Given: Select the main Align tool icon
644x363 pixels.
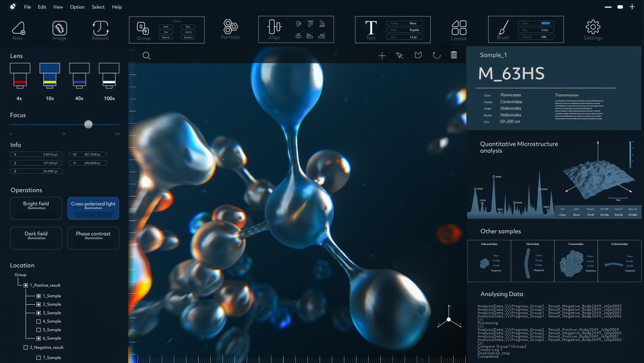Looking at the screenshot, I should (274, 27).
